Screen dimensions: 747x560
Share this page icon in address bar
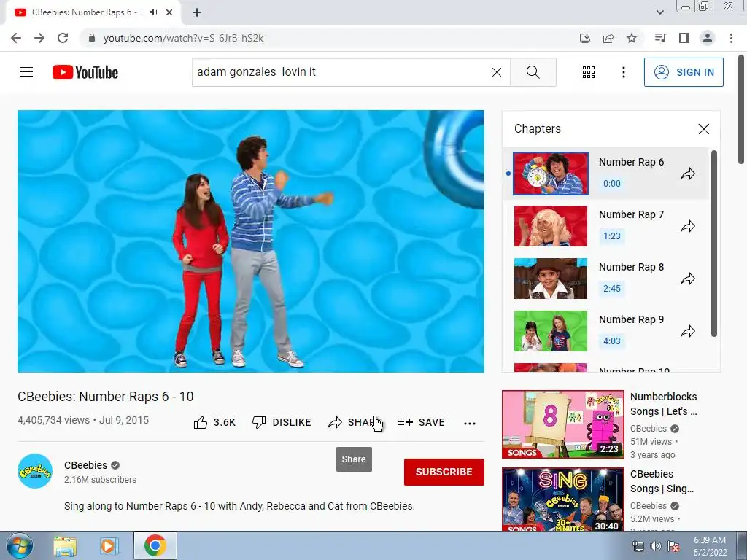tap(608, 38)
